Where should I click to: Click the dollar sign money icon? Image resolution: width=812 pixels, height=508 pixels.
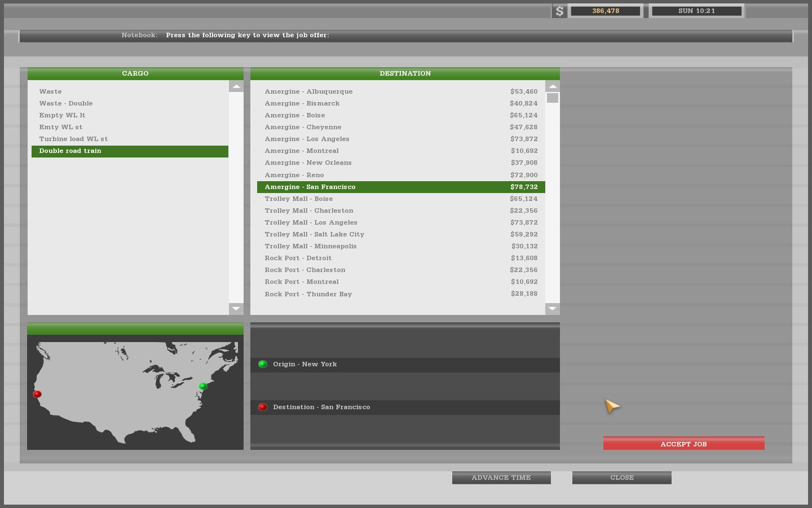coord(559,11)
